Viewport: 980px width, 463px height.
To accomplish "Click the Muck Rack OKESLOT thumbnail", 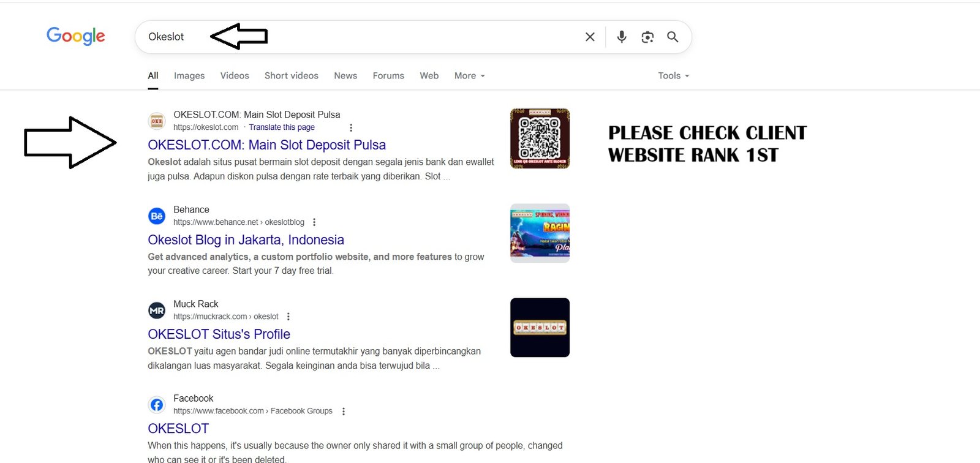I will point(540,328).
